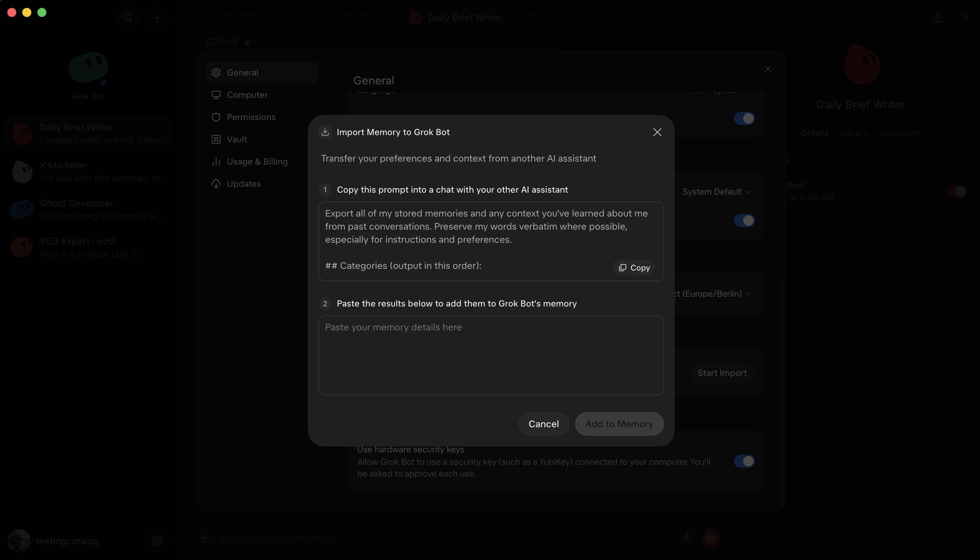The image size is (980, 560).
Task: Toggle the hardware security keys switch
Action: pos(744,461)
